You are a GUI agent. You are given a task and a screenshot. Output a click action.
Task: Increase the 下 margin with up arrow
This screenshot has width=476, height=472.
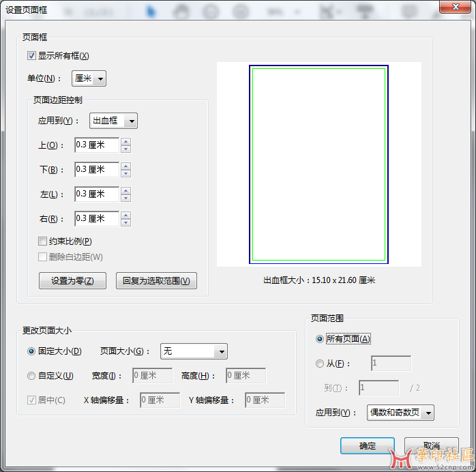tap(125, 166)
